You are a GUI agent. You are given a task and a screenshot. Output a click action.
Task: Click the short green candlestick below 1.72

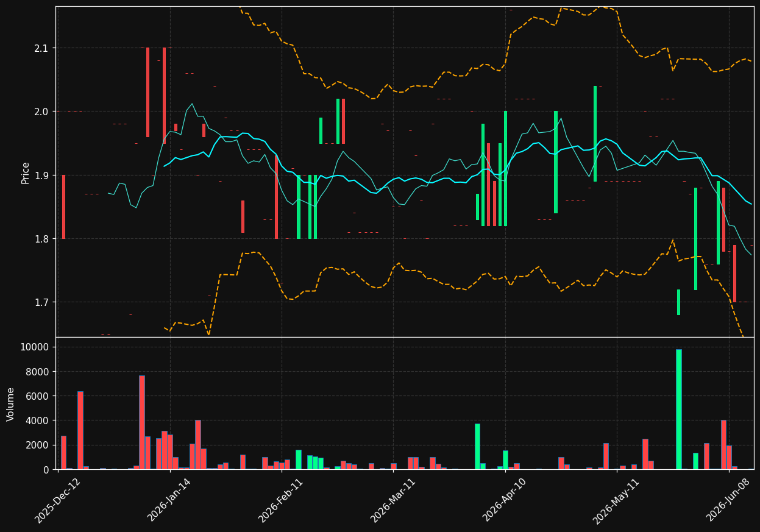tap(678, 302)
